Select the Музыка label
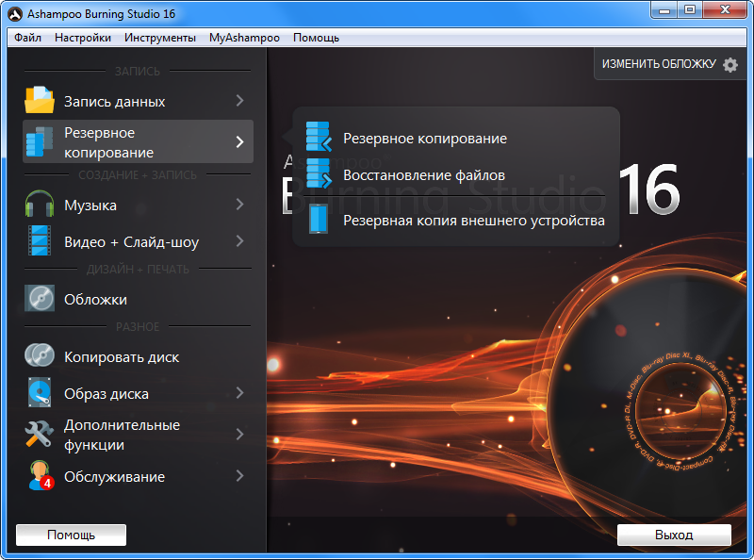This screenshot has width=754, height=560. [90, 206]
